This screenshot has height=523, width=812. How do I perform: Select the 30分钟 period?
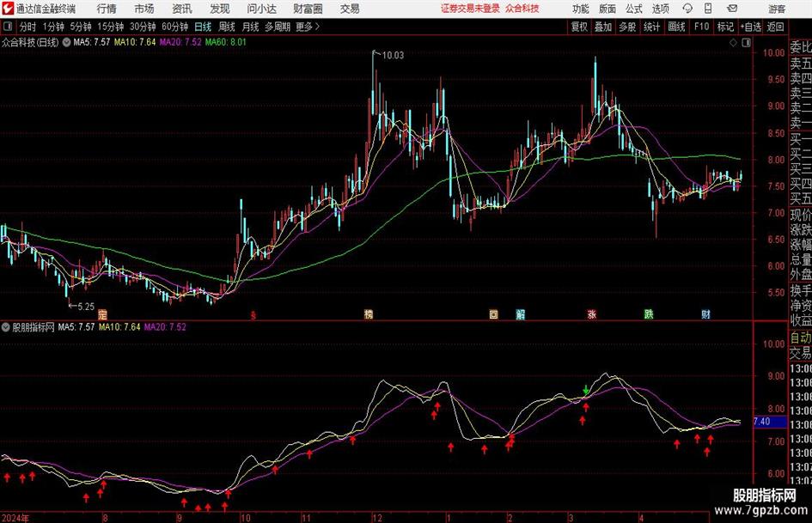tap(143, 27)
